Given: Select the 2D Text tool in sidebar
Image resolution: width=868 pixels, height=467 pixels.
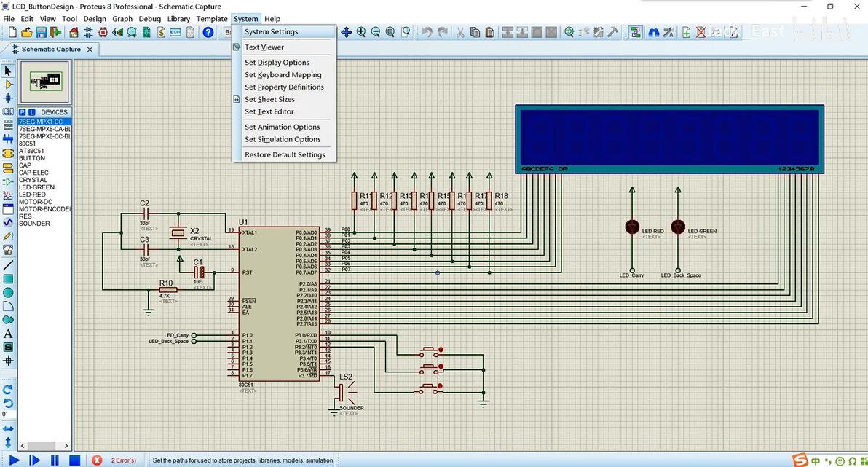Looking at the screenshot, I should tap(8, 334).
